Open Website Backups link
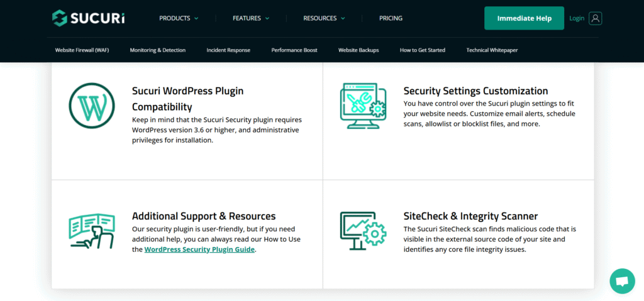The height and width of the screenshot is (301, 644). tap(358, 50)
